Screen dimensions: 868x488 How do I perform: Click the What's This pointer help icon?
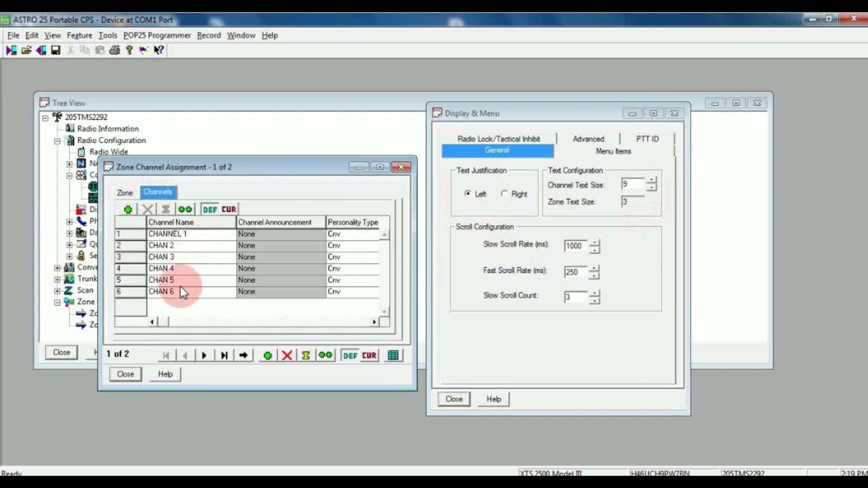coord(159,50)
